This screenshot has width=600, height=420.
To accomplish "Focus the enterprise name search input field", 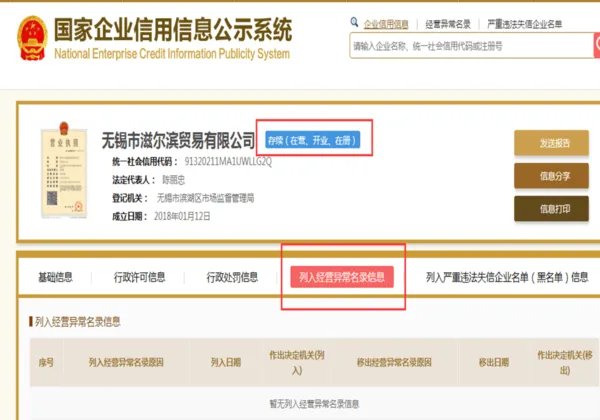I will [471, 46].
